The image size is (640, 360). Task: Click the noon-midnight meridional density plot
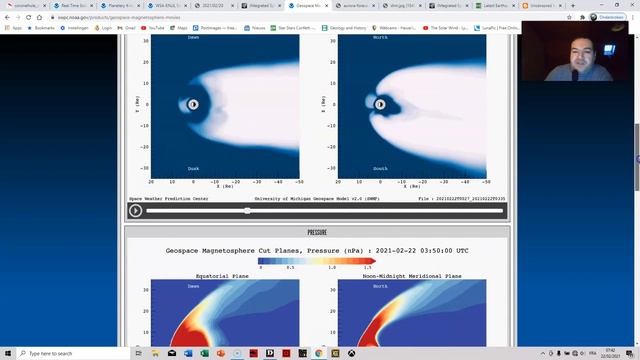[x=412, y=106]
